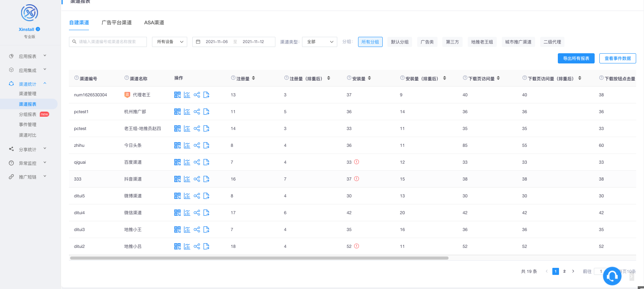This screenshot has height=289, width=644.
Task: Click channel code num1626530304
Action: (90, 95)
